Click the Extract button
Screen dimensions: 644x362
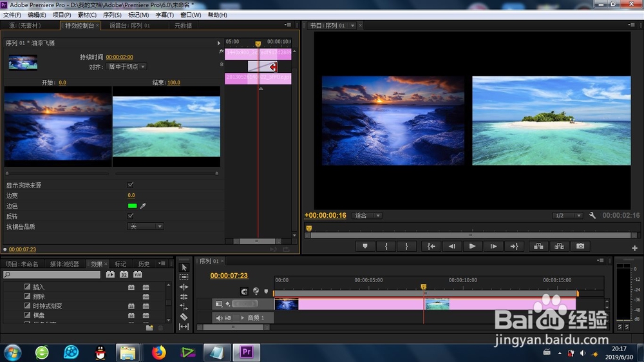(x=560, y=246)
